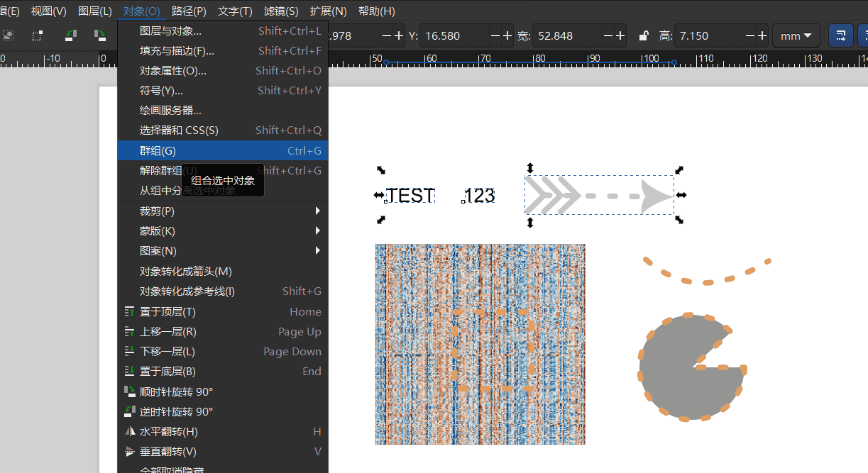Open the 路径 menu
Screen dimensions: 868x473
point(189,11)
